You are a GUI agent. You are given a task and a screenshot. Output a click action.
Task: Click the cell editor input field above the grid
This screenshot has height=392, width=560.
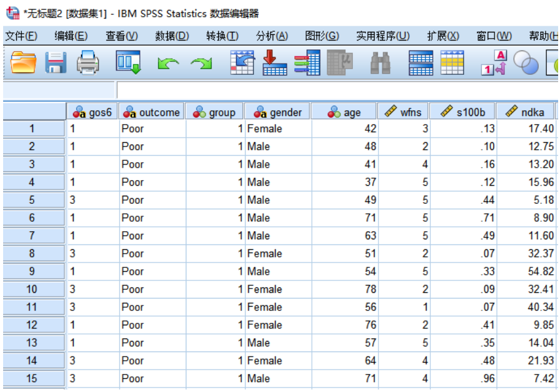pyautogui.click(x=337, y=90)
